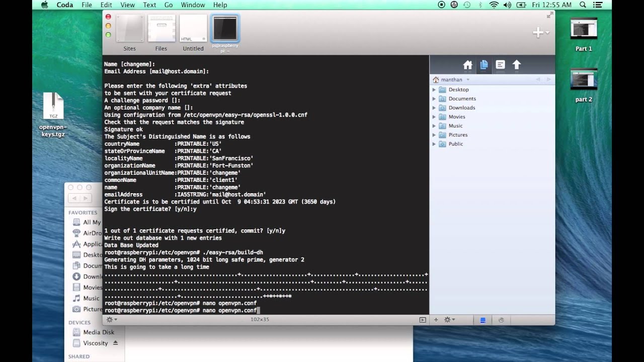Screen dimensions: 644x362
Task: Click Finder window forward button
Action: [x=85, y=199]
